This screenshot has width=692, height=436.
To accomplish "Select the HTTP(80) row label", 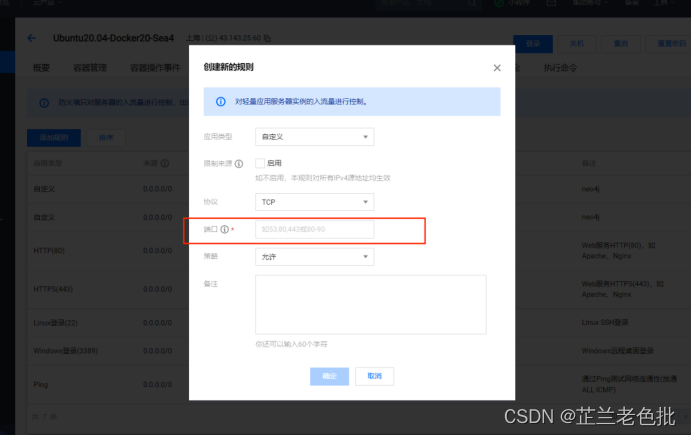I will click(49, 251).
